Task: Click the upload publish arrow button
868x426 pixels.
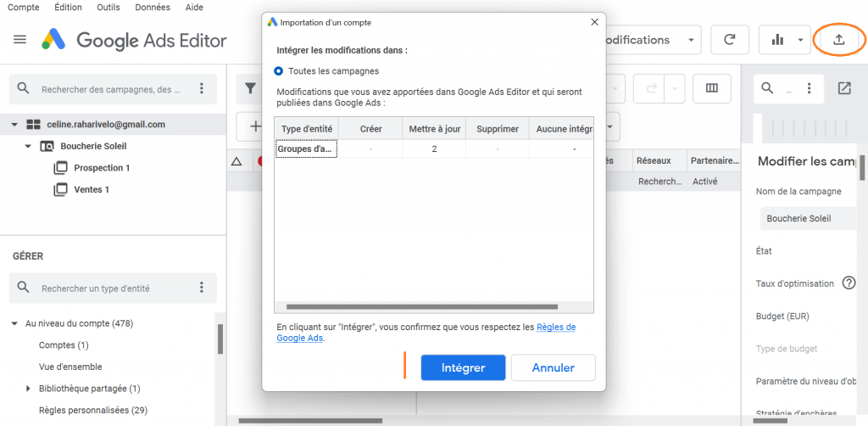Action: [839, 40]
